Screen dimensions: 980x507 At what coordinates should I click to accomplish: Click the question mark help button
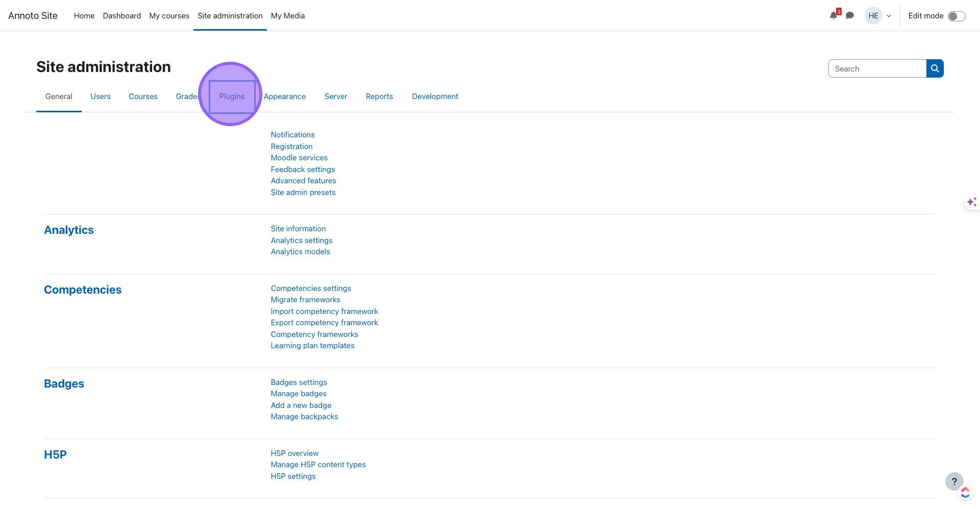pos(954,481)
